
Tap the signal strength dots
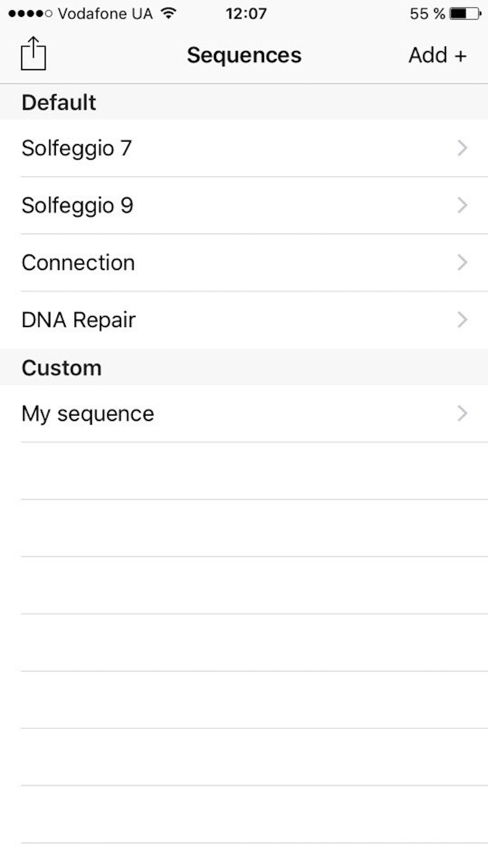(x=30, y=14)
